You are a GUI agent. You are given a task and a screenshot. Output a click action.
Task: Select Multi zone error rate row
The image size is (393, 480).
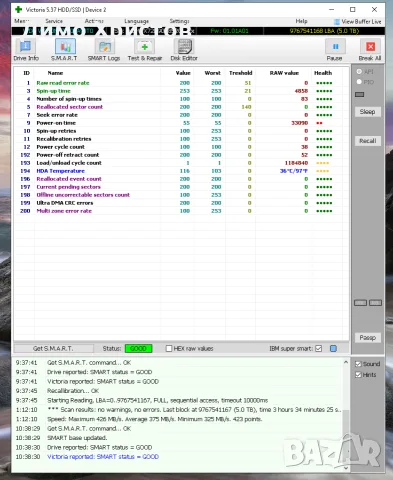click(x=181, y=211)
